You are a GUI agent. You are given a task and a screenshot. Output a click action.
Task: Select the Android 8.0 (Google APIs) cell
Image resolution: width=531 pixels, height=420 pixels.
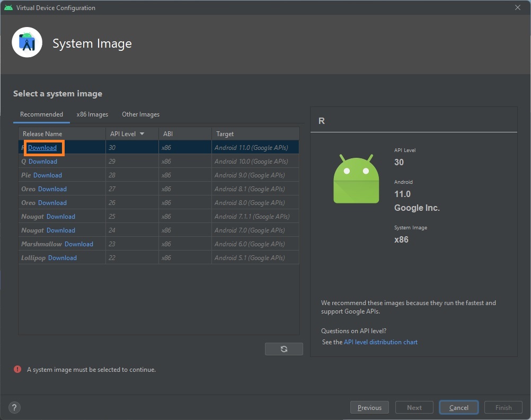(255, 203)
